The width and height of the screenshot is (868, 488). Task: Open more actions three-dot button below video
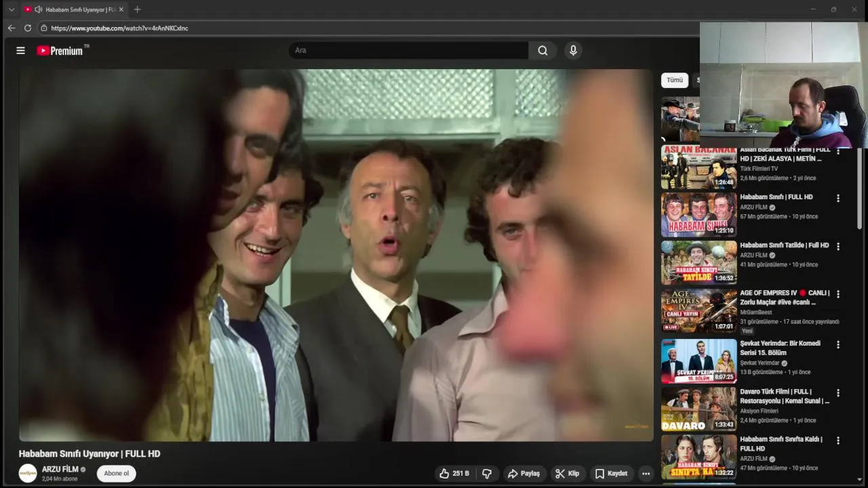[x=646, y=474]
